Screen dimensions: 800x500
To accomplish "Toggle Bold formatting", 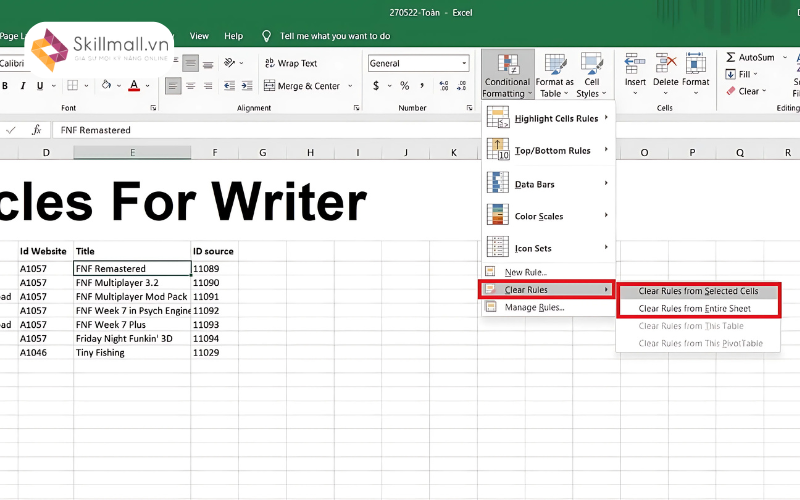I will [5, 86].
